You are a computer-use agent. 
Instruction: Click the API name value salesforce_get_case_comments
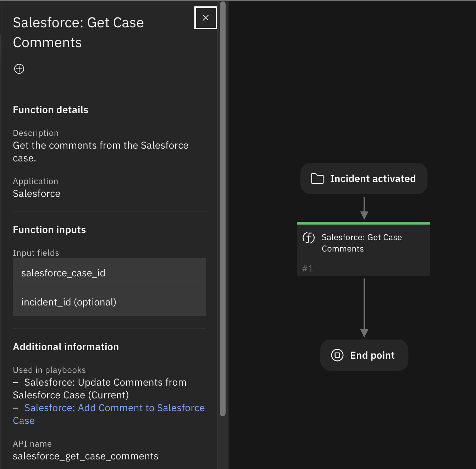click(x=85, y=456)
